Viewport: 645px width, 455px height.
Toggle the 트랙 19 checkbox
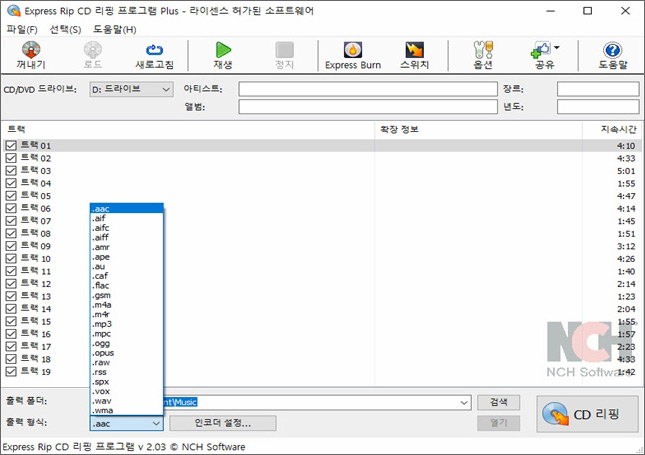point(11,371)
